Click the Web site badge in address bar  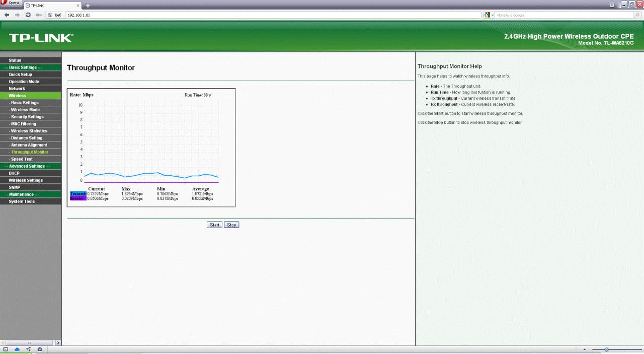[x=54, y=15]
